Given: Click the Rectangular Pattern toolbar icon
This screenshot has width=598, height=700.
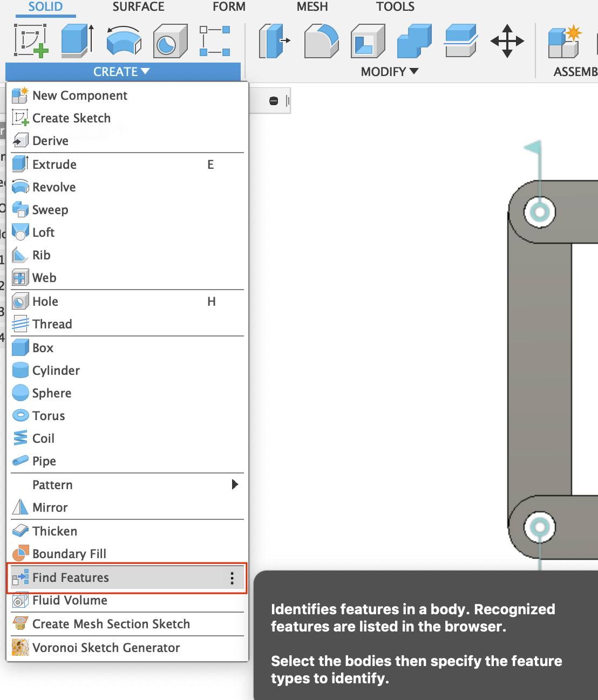Looking at the screenshot, I should 215,40.
